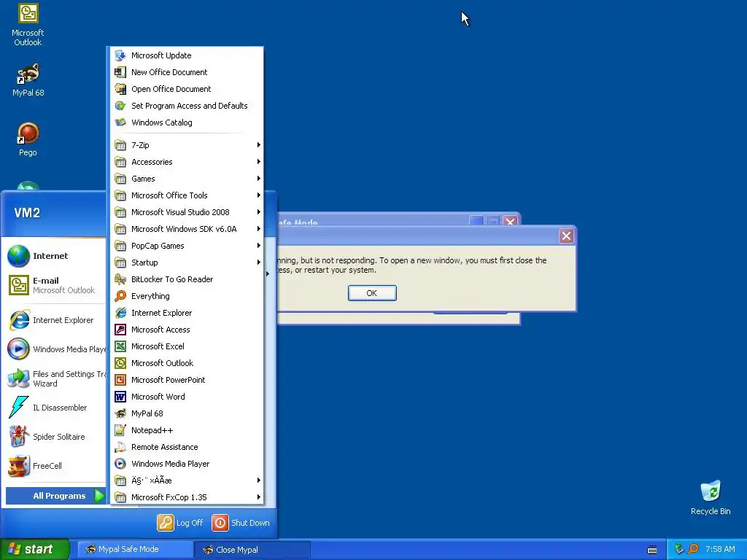Open the Internet pinned item
Image resolution: width=747 pixels, height=560 pixels.
[x=55, y=256]
